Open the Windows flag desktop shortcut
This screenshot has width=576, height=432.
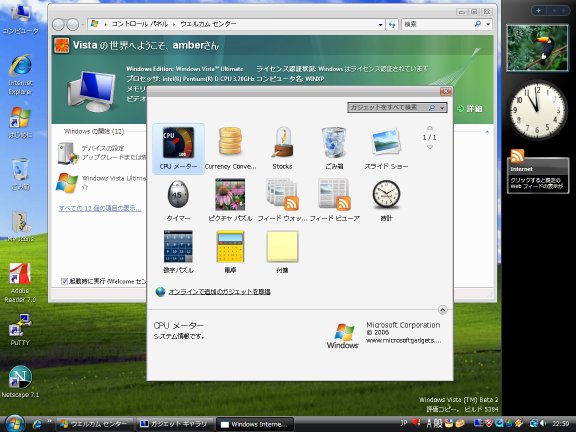click(20, 123)
